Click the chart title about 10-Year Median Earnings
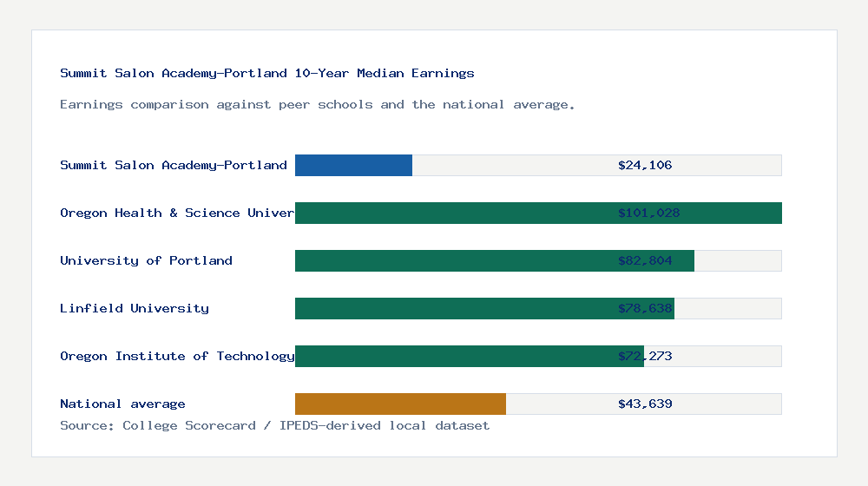 [x=266, y=73]
